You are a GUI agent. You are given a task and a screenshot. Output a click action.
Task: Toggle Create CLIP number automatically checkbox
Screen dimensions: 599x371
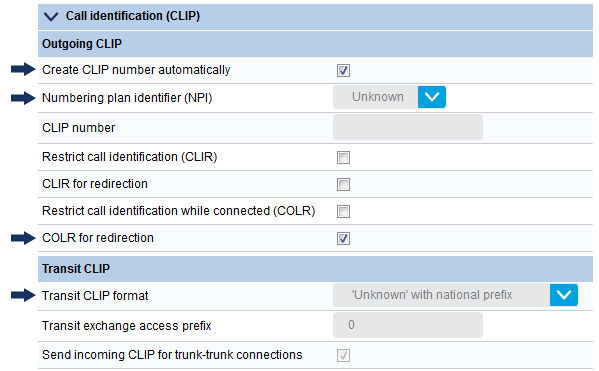[x=343, y=70]
